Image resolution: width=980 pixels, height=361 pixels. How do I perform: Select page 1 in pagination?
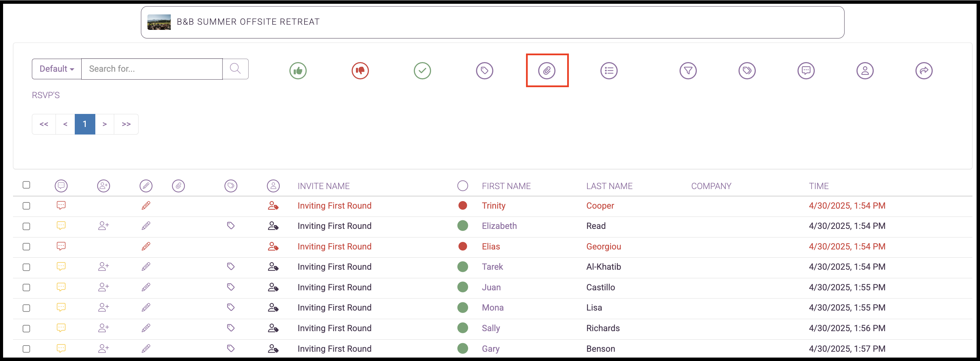pyautogui.click(x=85, y=124)
